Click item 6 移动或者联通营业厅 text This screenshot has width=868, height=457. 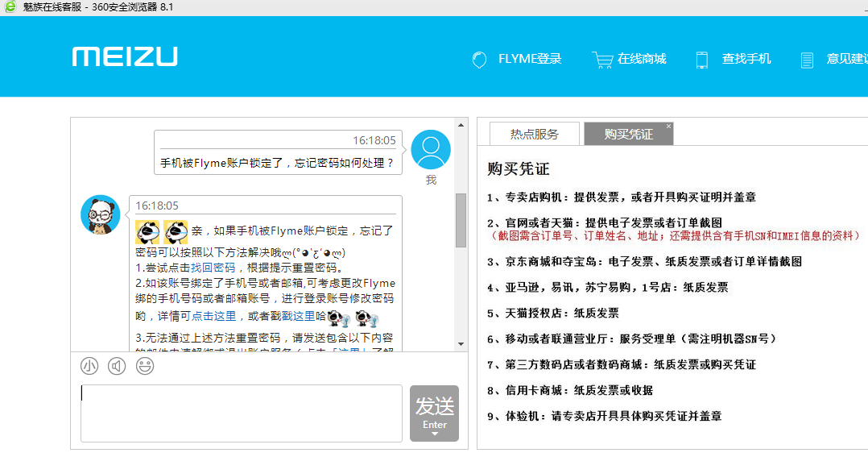[x=632, y=339]
